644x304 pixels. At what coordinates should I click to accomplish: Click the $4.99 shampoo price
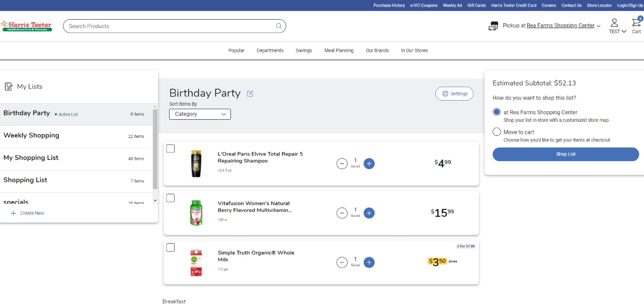pos(443,163)
